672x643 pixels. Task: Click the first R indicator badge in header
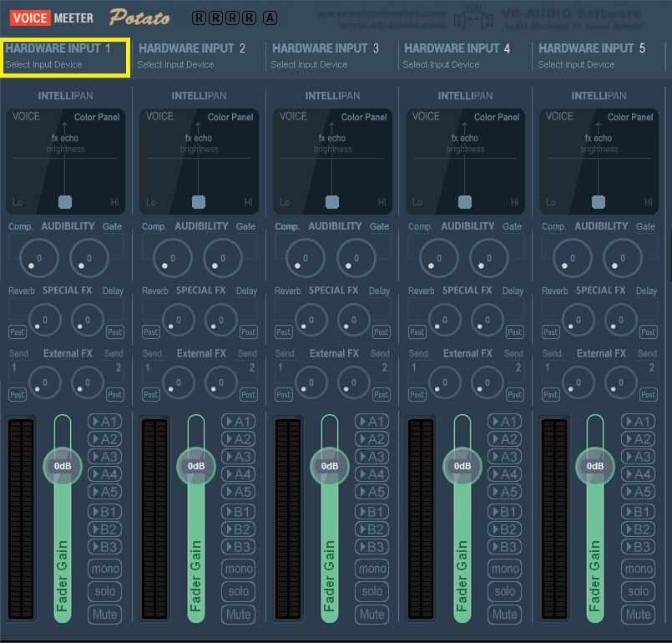coord(199,18)
